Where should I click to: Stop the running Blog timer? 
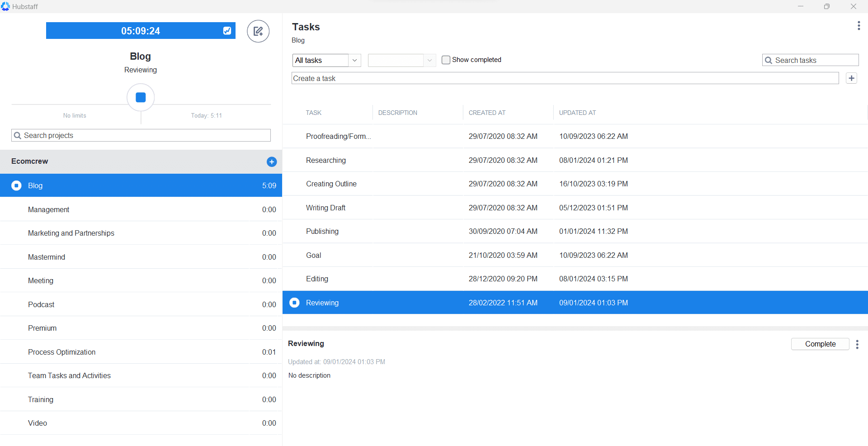[x=141, y=97]
